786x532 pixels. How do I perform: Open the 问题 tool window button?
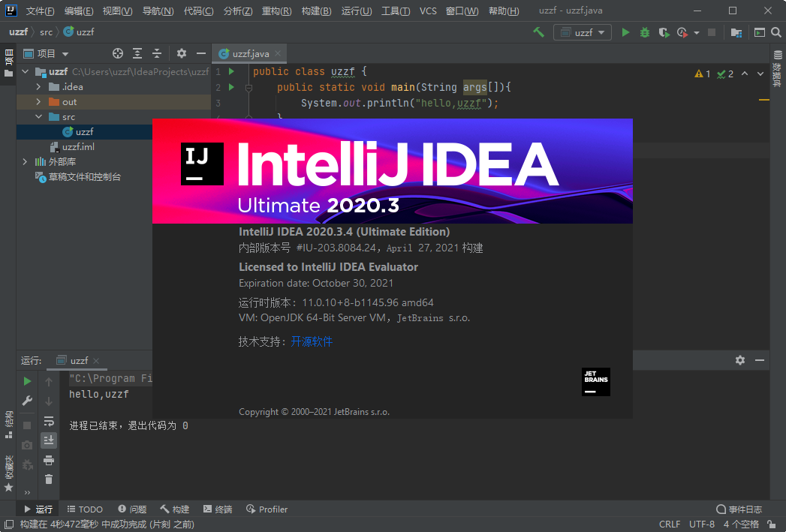pos(132,509)
